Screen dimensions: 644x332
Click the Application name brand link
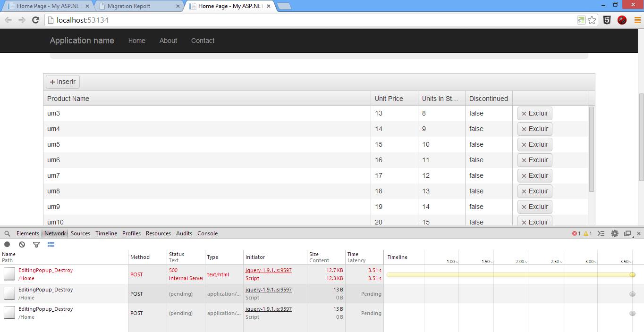tap(82, 41)
